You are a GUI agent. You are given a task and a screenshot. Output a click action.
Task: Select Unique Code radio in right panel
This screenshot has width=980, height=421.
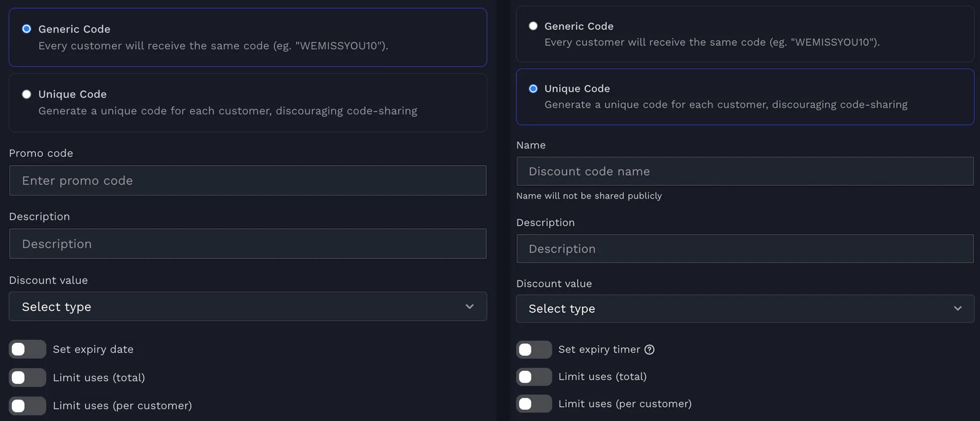tap(533, 89)
